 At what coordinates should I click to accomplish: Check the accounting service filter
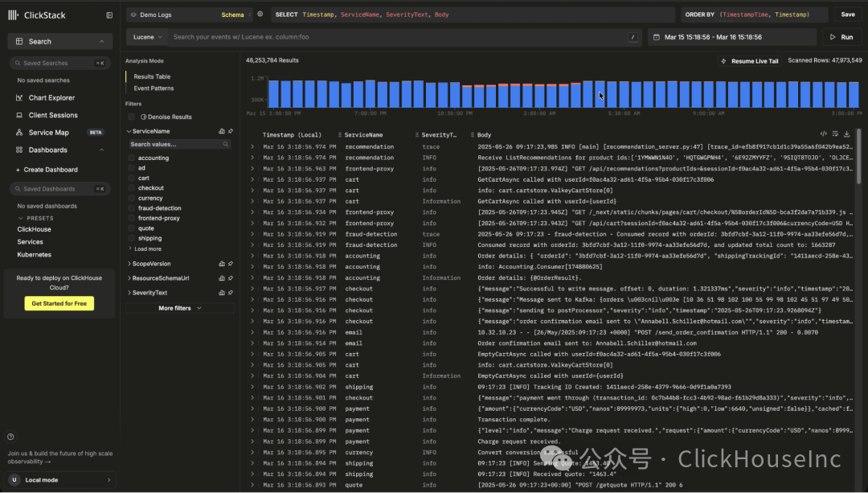click(131, 158)
